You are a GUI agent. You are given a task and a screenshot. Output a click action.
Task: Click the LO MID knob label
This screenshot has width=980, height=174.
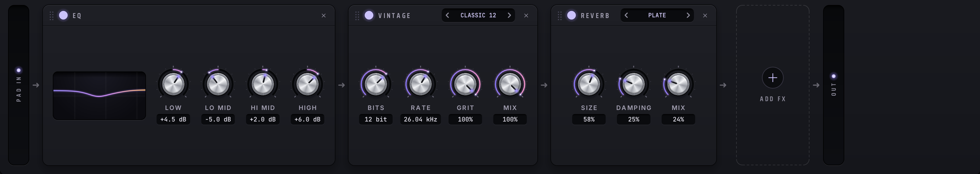click(218, 108)
